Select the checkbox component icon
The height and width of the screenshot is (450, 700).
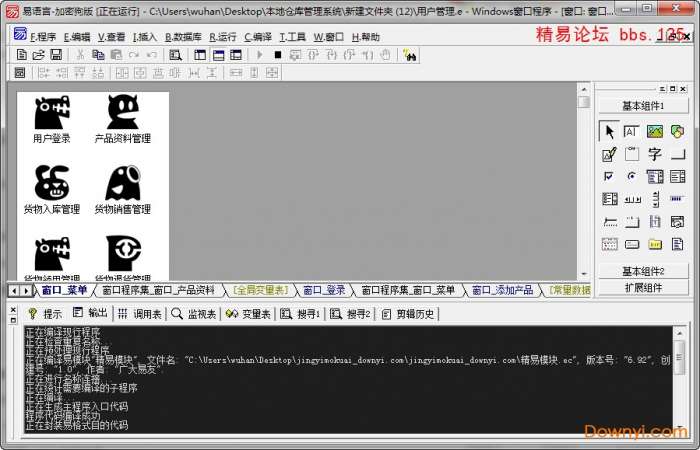click(609, 176)
